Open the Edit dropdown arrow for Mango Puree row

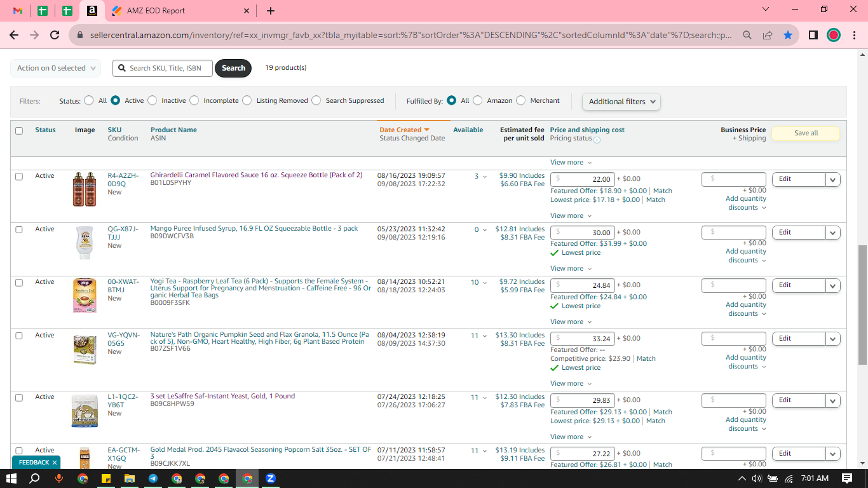coord(833,233)
